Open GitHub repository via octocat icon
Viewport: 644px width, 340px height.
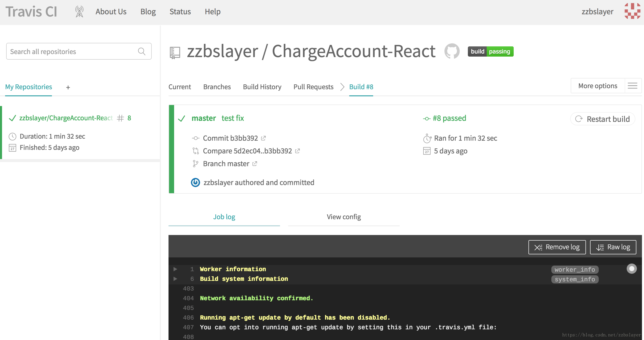tap(452, 51)
